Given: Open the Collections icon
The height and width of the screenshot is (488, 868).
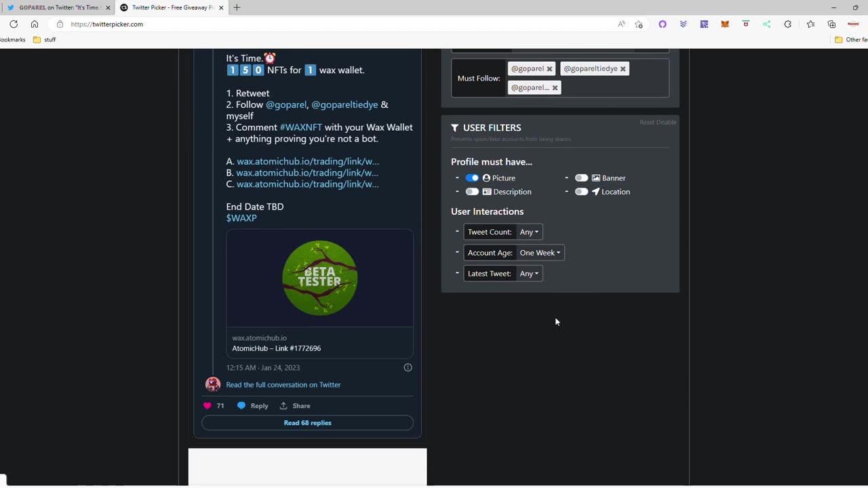Looking at the screenshot, I should point(831,24).
